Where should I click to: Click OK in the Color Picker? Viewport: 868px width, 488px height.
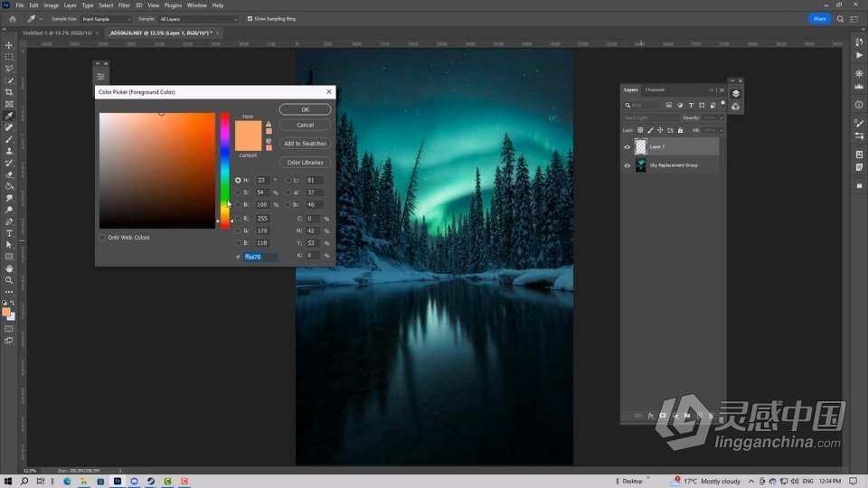click(x=305, y=109)
